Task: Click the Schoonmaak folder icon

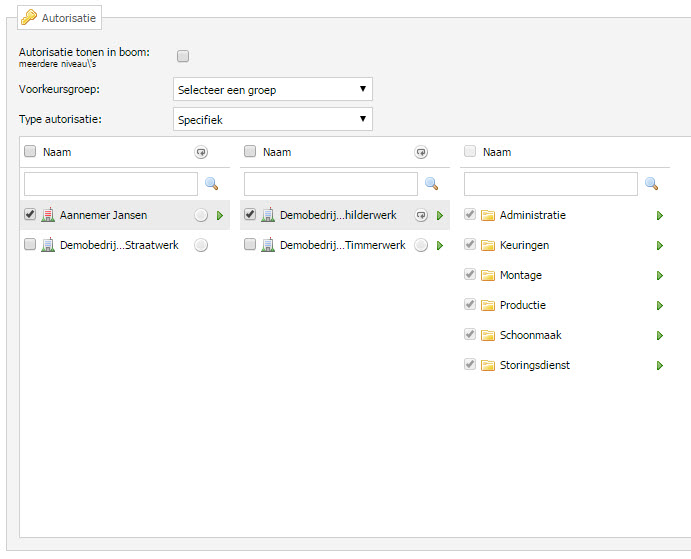Action: pyautogui.click(x=488, y=335)
